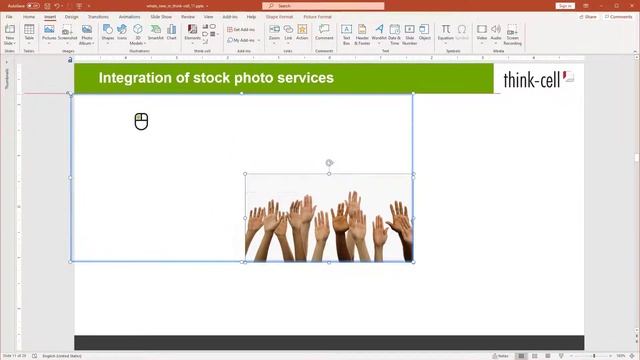This screenshot has width=640, height=360.
Task: Click the Save icon in title bar
Action: 47,6
